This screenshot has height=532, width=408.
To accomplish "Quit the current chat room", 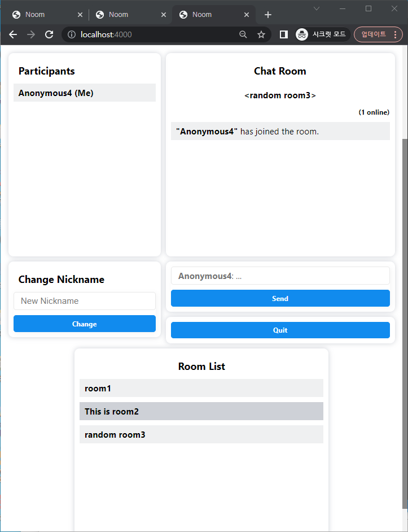I will click(x=280, y=330).
